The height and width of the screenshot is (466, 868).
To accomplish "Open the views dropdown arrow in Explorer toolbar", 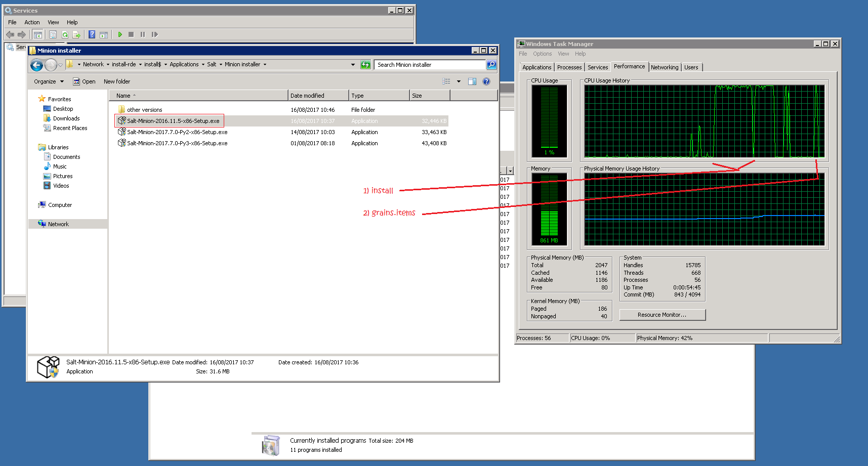I will [459, 81].
